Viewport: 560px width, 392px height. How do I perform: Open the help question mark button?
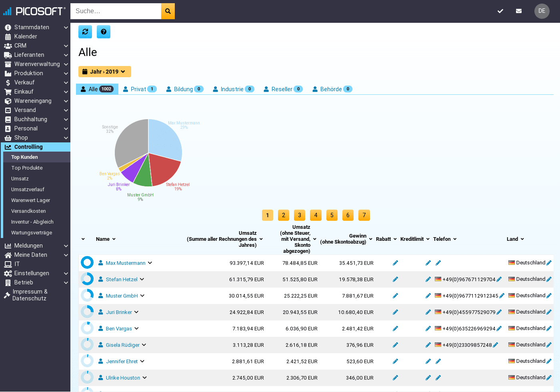(x=104, y=32)
